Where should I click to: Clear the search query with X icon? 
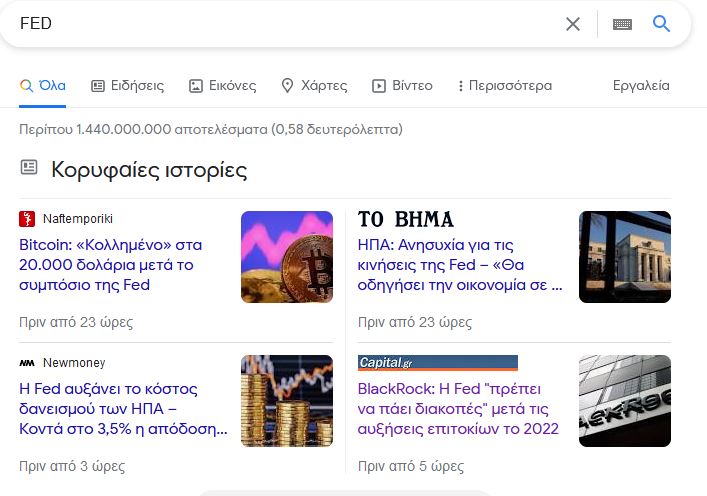(573, 24)
